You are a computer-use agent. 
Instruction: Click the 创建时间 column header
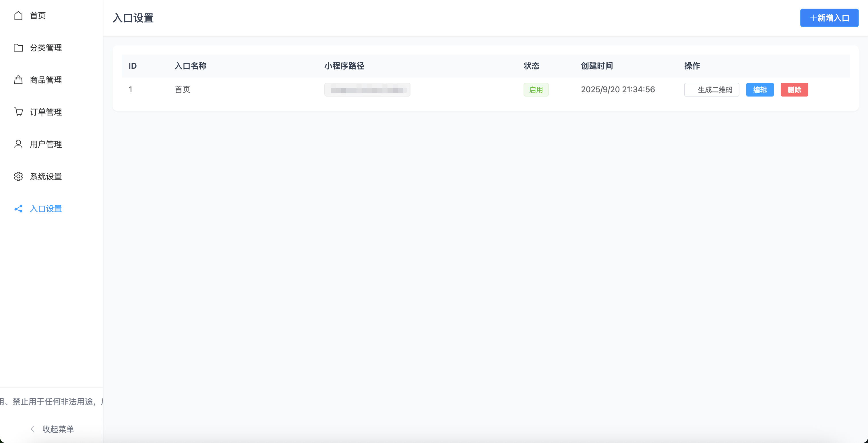pyautogui.click(x=597, y=66)
